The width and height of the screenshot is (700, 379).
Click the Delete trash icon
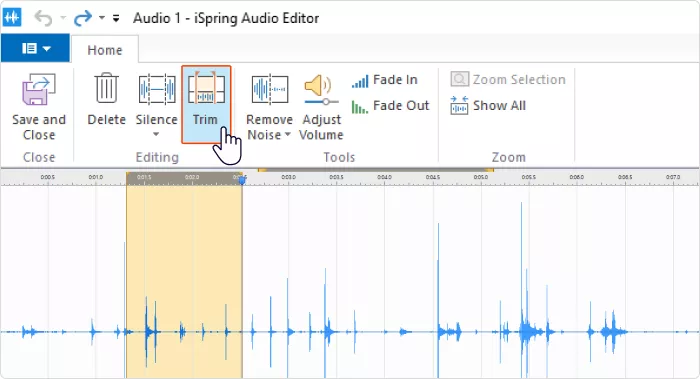click(106, 88)
